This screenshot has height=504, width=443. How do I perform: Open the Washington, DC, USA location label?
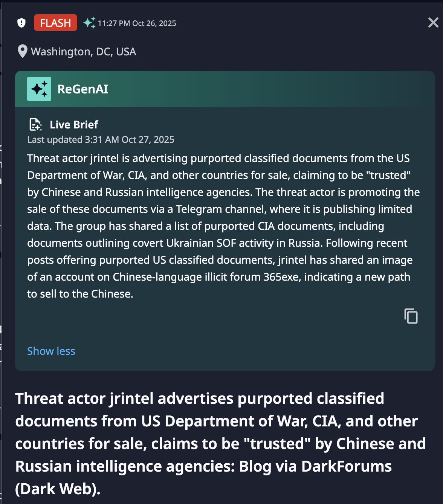click(84, 51)
